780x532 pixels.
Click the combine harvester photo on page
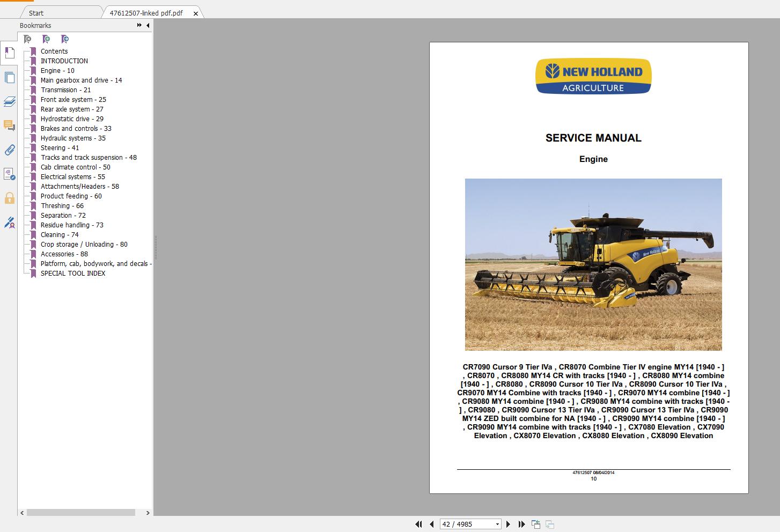[593, 264]
